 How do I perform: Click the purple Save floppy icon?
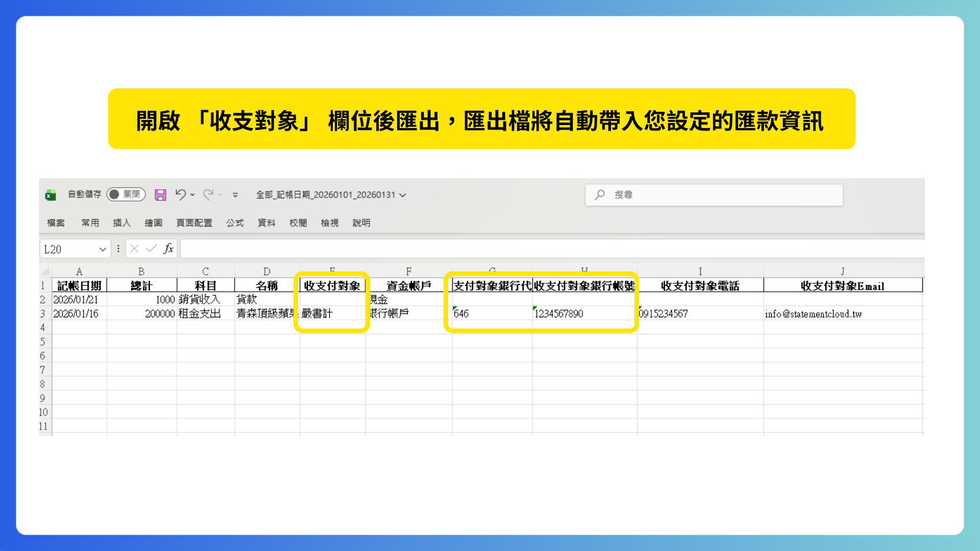tap(160, 195)
